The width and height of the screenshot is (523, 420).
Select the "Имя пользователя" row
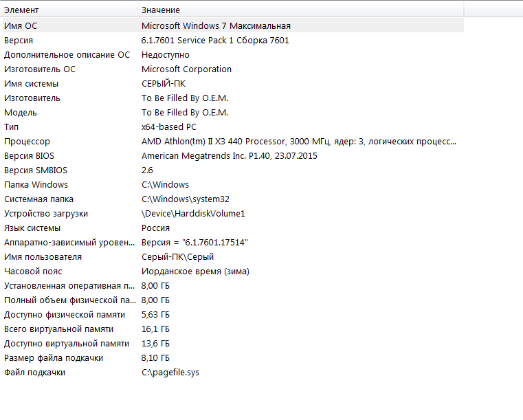pyautogui.click(x=43, y=256)
